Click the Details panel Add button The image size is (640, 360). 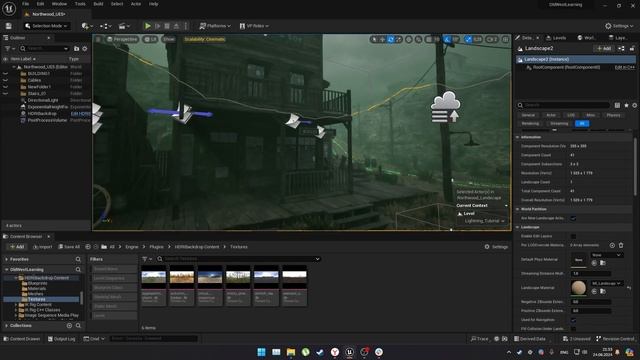604,48
